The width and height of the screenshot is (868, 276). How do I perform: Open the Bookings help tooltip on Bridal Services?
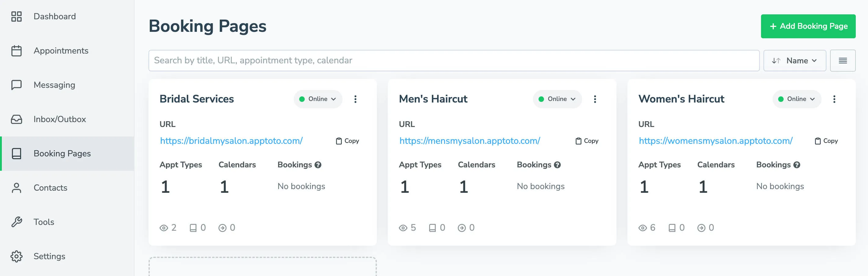coord(318,165)
